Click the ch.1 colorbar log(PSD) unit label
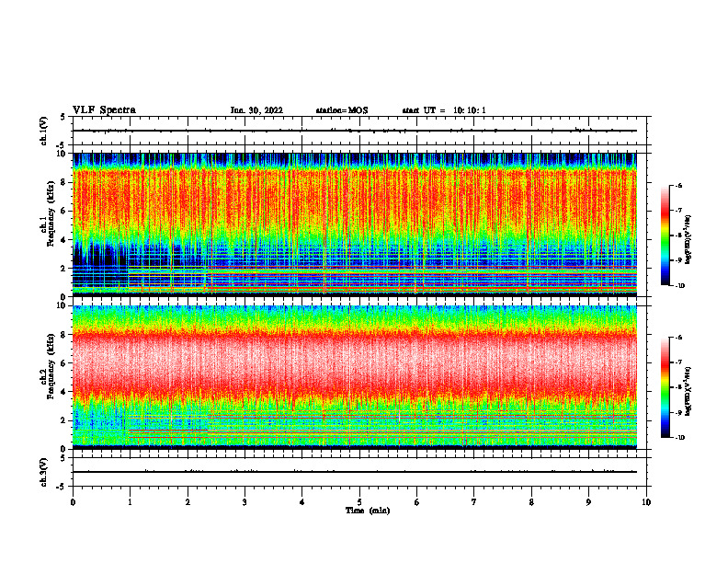The width and height of the screenshot is (728, 563). [x=688, y=240]
